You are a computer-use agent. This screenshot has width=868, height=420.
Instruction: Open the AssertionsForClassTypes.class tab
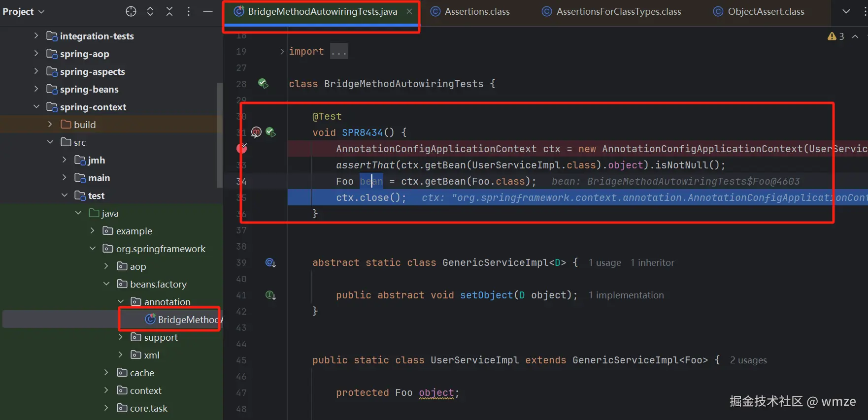pyautogui.click(x=611, y=11)
